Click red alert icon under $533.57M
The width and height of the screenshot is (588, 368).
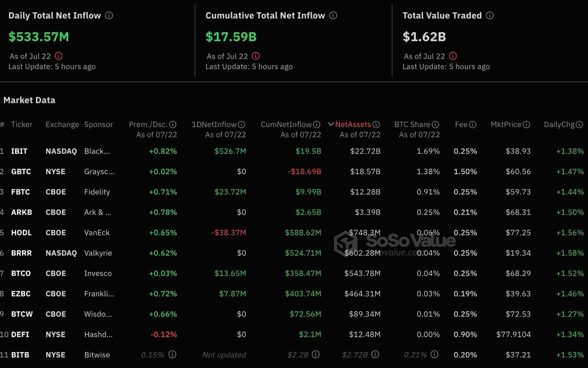point(59,56)
